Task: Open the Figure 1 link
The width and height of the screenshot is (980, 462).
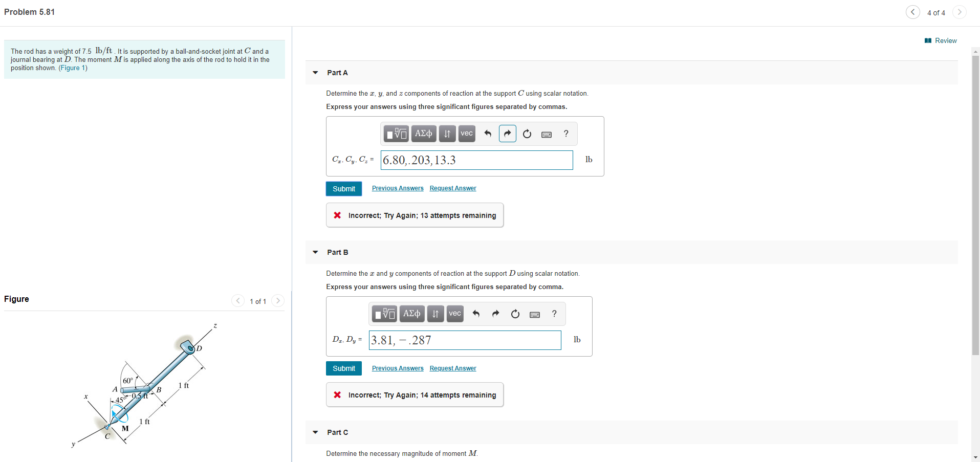Action: (73, 68)
